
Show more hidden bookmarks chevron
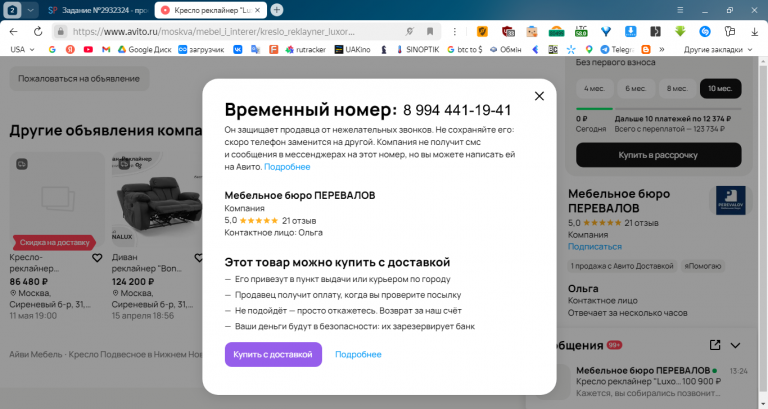[662, 49]
